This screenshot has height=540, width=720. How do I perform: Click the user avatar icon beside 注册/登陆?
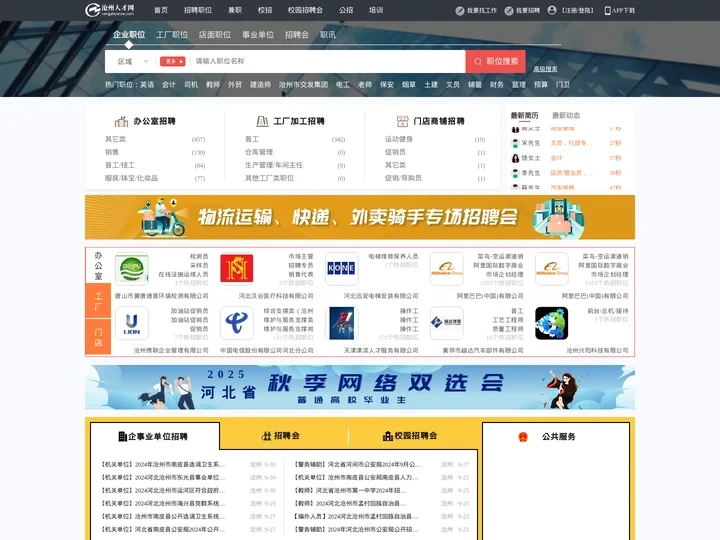coord(552,10)
